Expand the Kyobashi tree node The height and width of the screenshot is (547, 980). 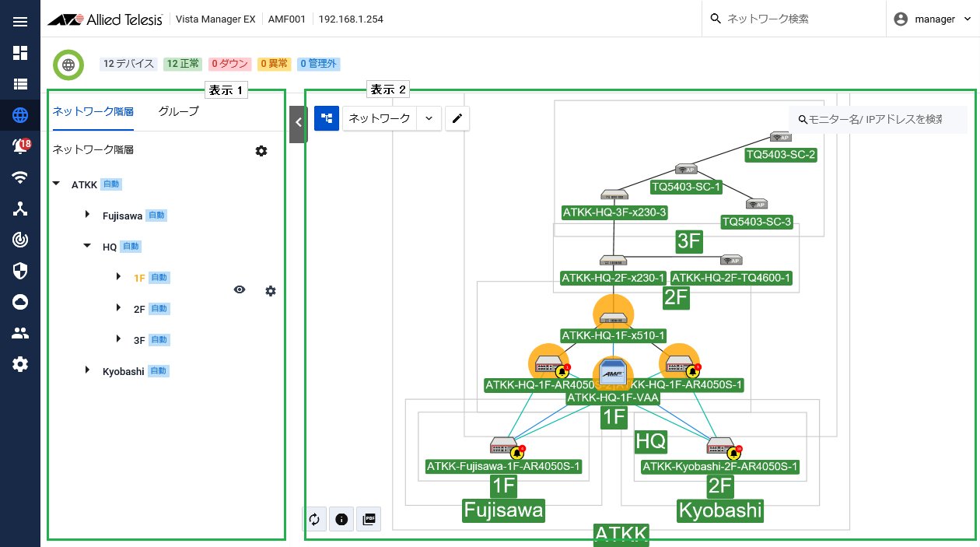click(x=87, y=370)
